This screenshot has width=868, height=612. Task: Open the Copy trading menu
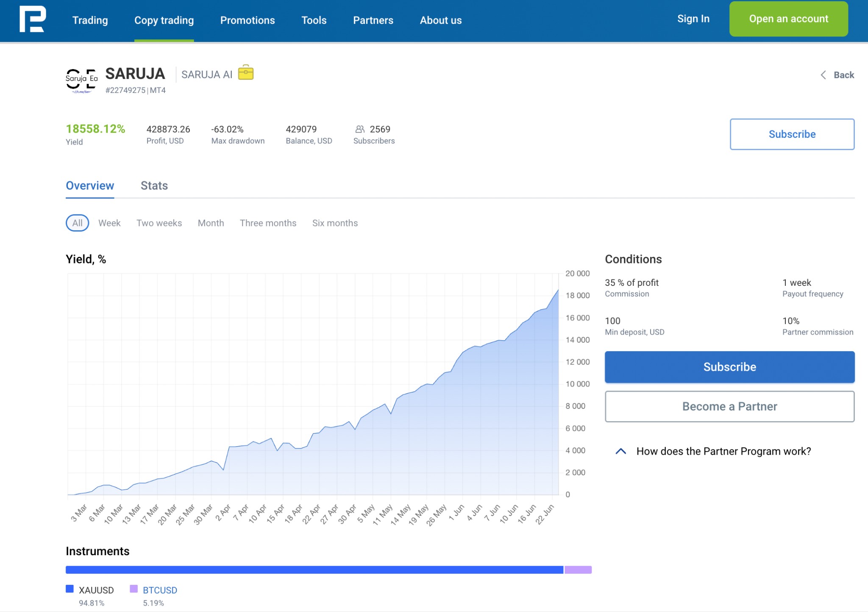(x=164, y=20)
